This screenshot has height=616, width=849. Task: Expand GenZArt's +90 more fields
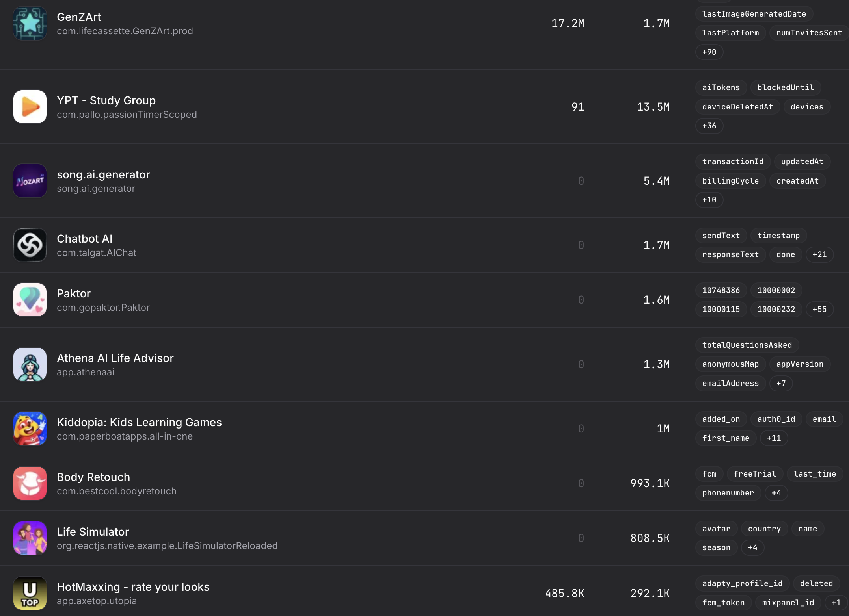[709, 52]
